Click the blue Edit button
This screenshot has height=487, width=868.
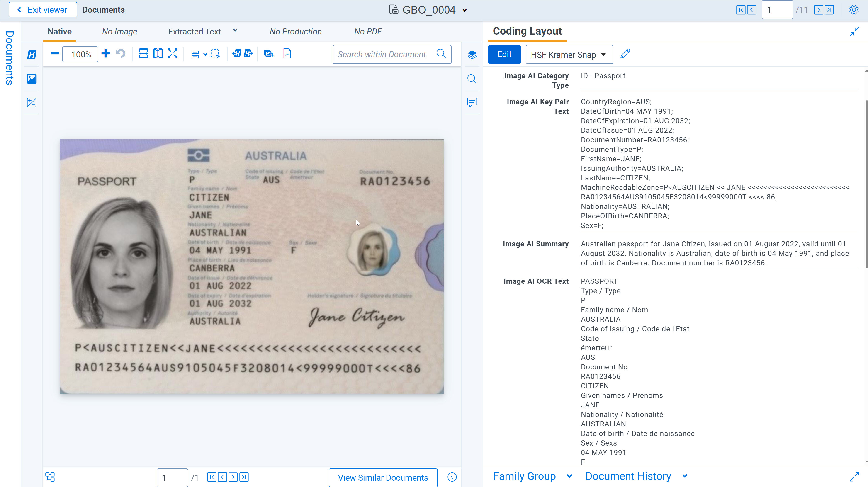click(504, 54)
